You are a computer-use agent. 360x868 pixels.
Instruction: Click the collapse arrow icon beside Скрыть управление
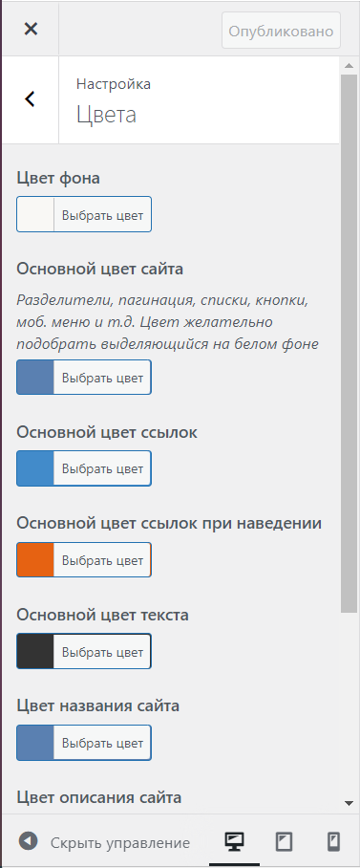tap(28, 841)
